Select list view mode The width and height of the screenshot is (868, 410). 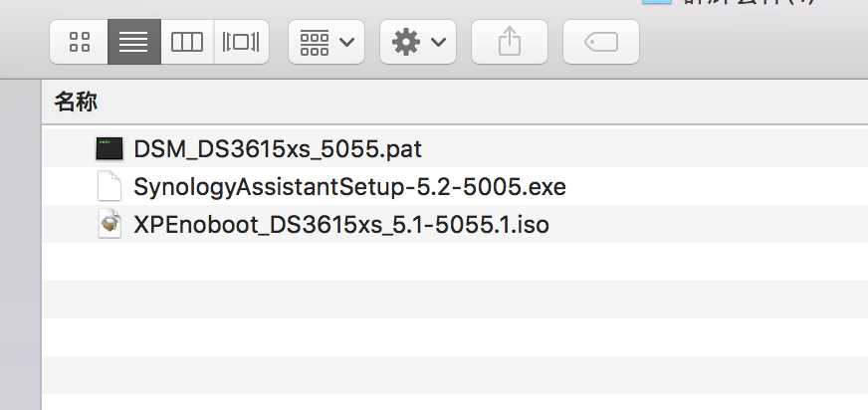[133, 42]
